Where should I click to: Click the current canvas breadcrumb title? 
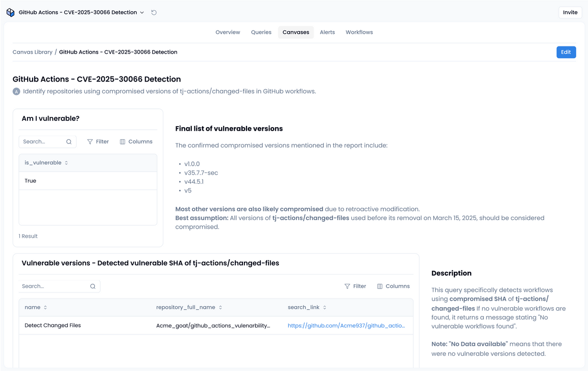[118, 52]
